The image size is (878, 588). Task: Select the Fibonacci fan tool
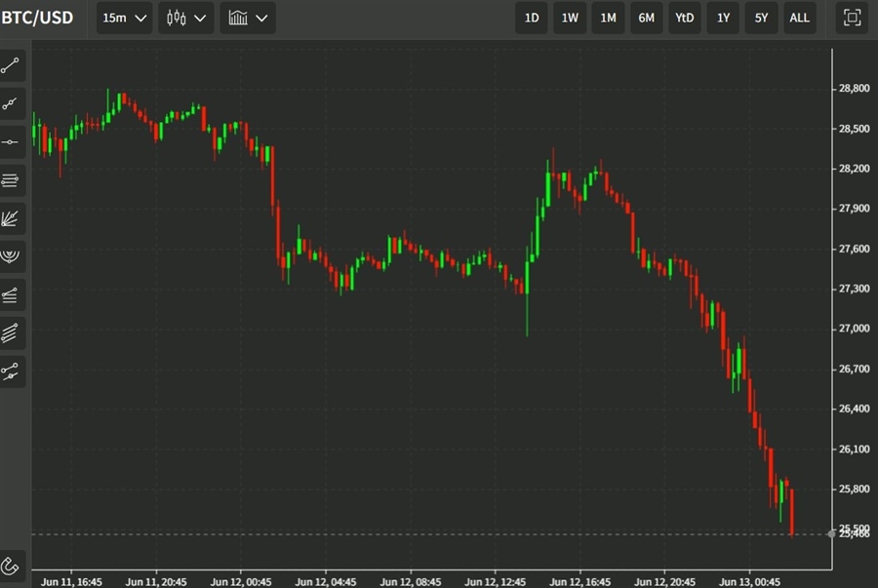11,218
